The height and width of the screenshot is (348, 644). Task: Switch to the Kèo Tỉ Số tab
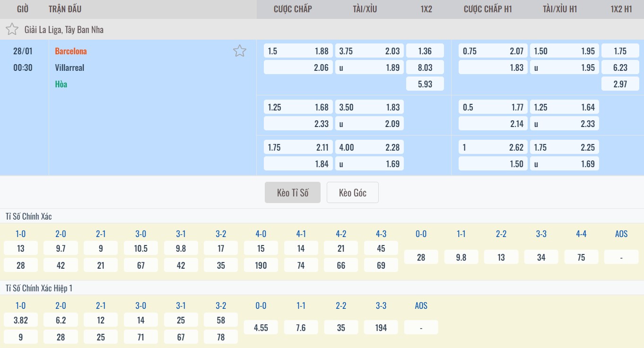293,193
